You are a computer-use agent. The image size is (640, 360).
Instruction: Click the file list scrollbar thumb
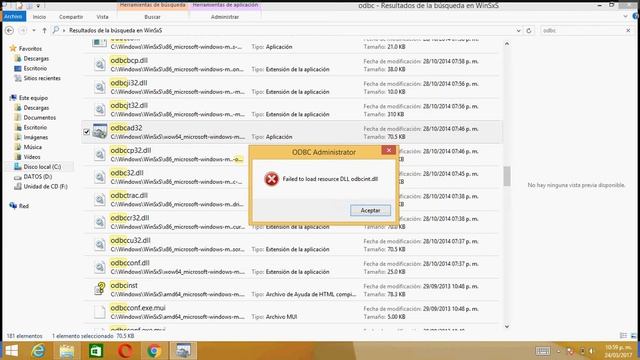(x=507, y=176)
